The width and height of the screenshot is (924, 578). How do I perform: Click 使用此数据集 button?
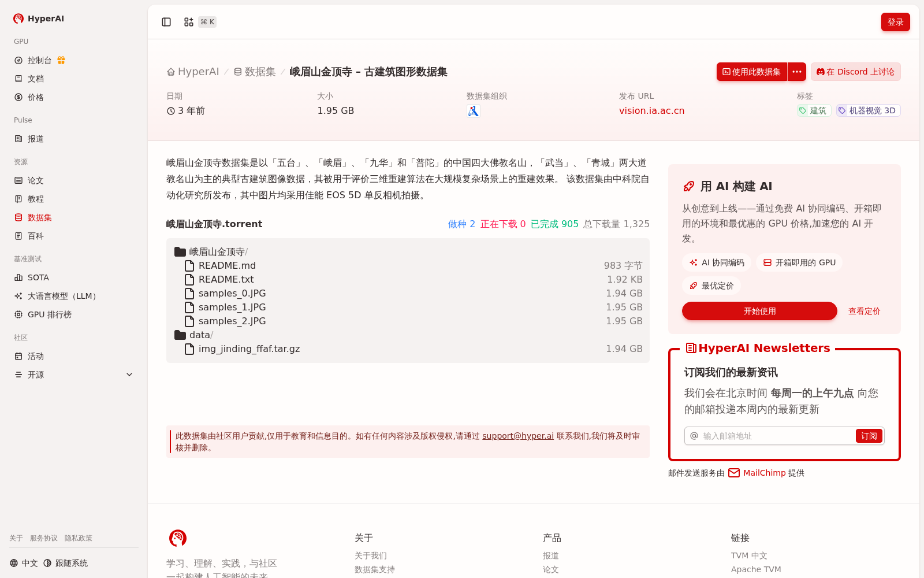752,72
